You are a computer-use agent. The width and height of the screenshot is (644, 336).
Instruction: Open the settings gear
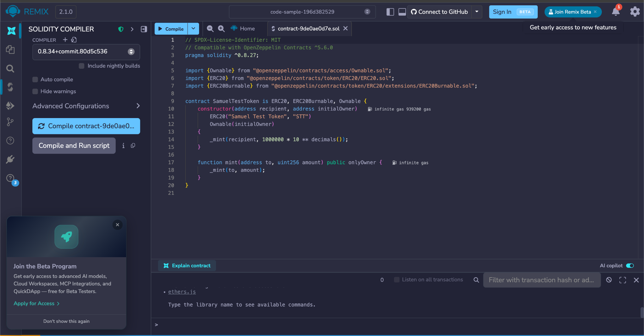[635, 12]
